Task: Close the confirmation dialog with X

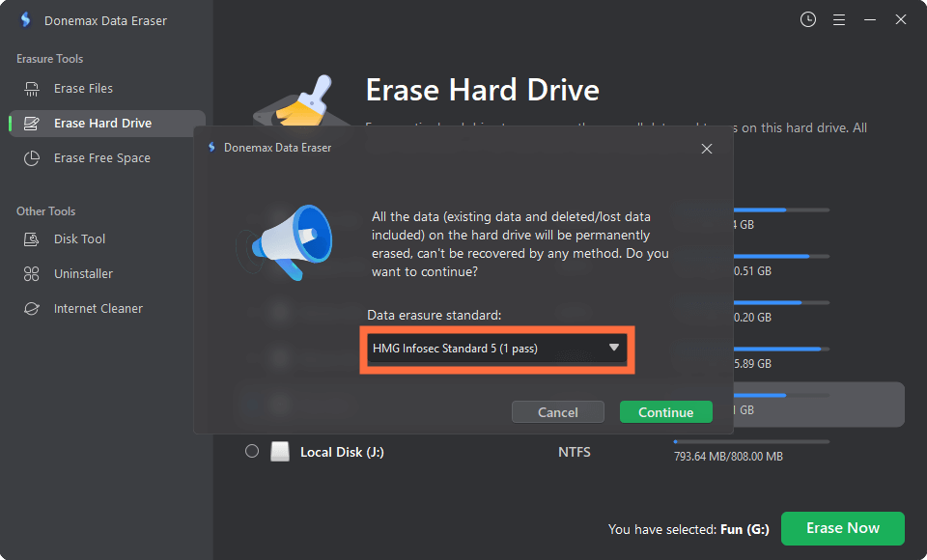Action: (707, 149)
